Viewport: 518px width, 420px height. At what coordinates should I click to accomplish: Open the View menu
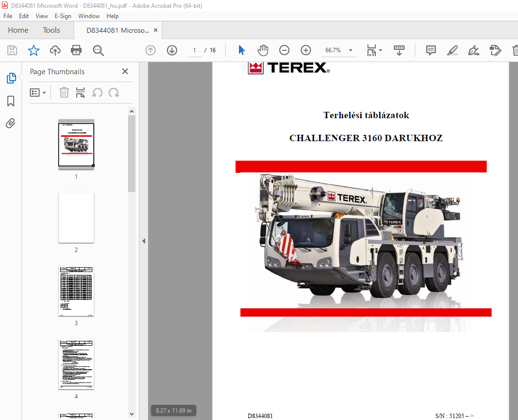(x=42, y=16)
